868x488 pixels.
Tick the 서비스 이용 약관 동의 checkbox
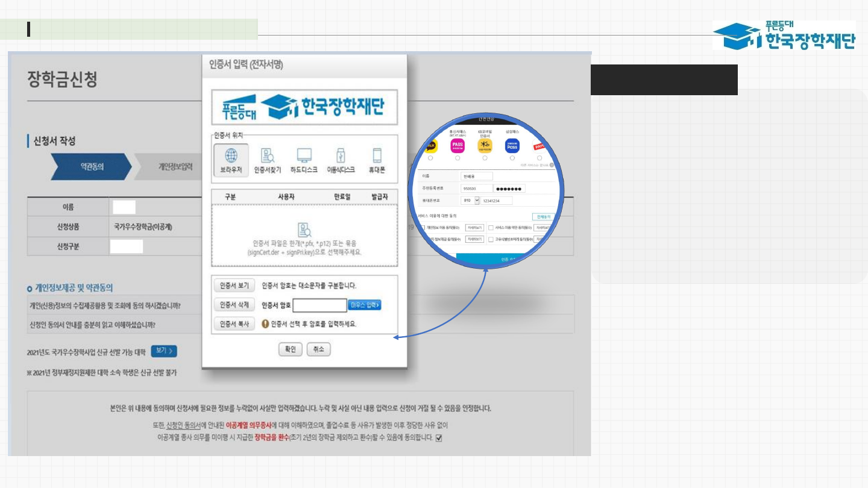tap(491, 228)
